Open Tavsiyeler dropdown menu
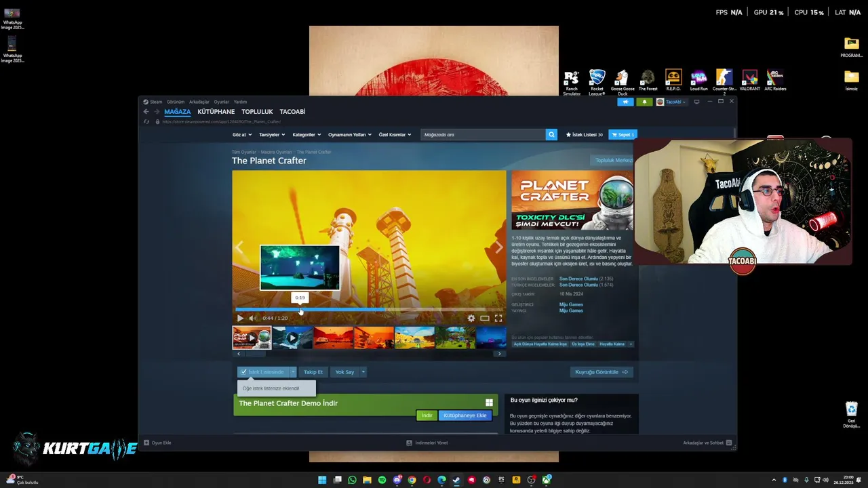868x488 pixels. (x=271, y=134)
